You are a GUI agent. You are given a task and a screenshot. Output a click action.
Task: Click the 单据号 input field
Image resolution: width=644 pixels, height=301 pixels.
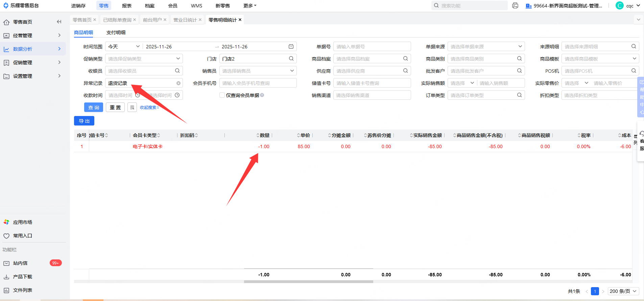click(x=372, y=46)
